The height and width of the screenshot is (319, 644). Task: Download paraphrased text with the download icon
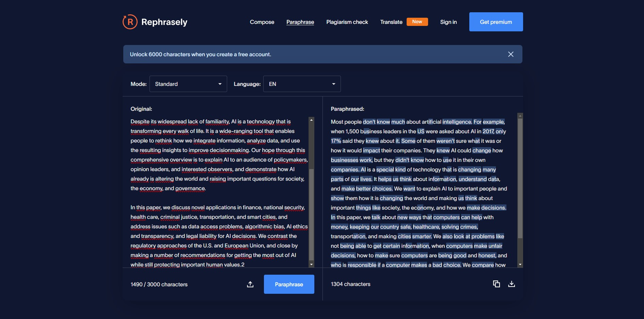point(512,284)
